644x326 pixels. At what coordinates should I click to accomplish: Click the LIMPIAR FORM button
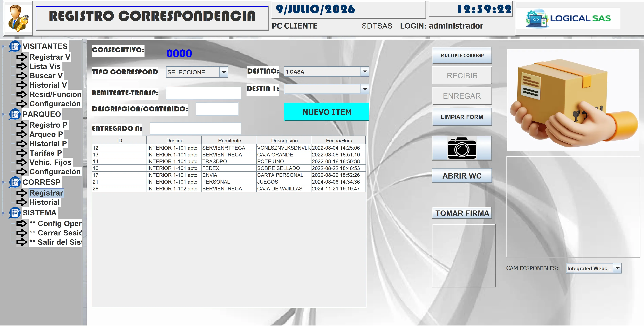462,117
